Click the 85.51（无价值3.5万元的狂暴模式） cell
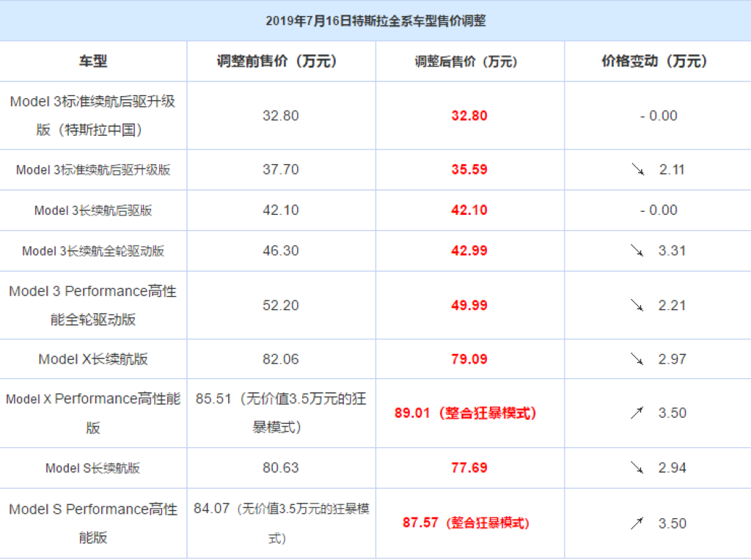 coord(281,413)
